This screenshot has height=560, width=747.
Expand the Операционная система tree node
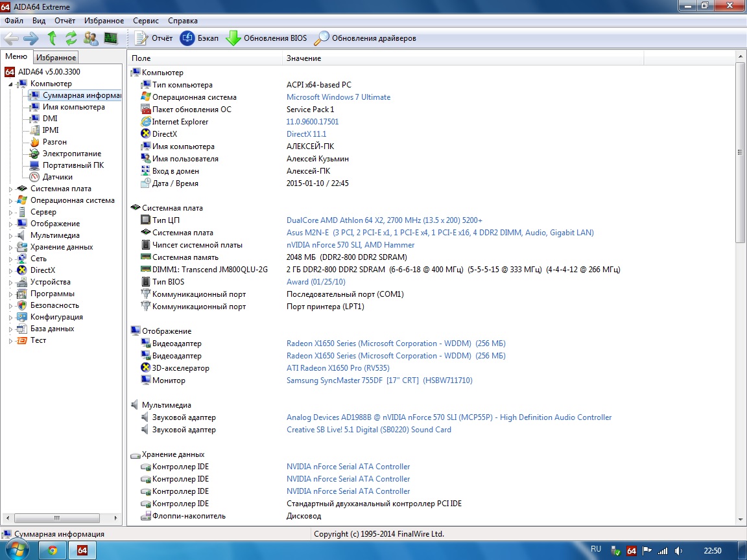pyautogui.click(x=10, y=201)
